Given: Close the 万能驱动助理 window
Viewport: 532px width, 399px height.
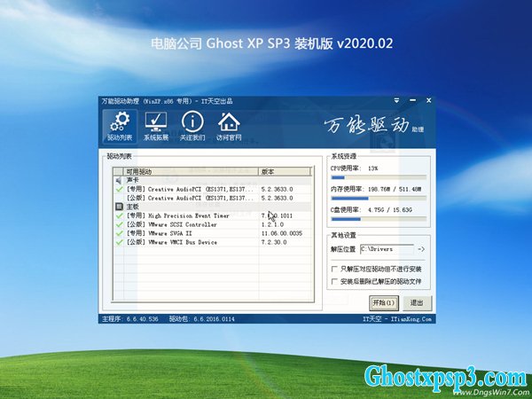Looking at the screenshot, I should point(428,100).
